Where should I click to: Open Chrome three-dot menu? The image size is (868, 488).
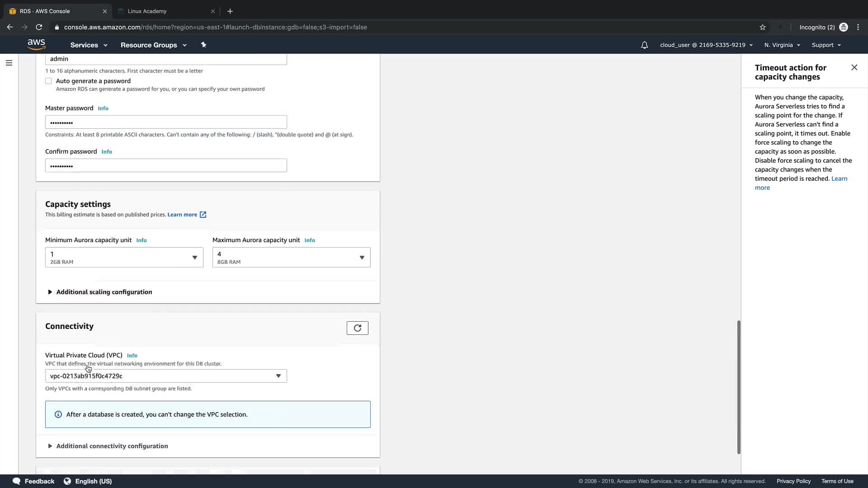coord(858,27)
